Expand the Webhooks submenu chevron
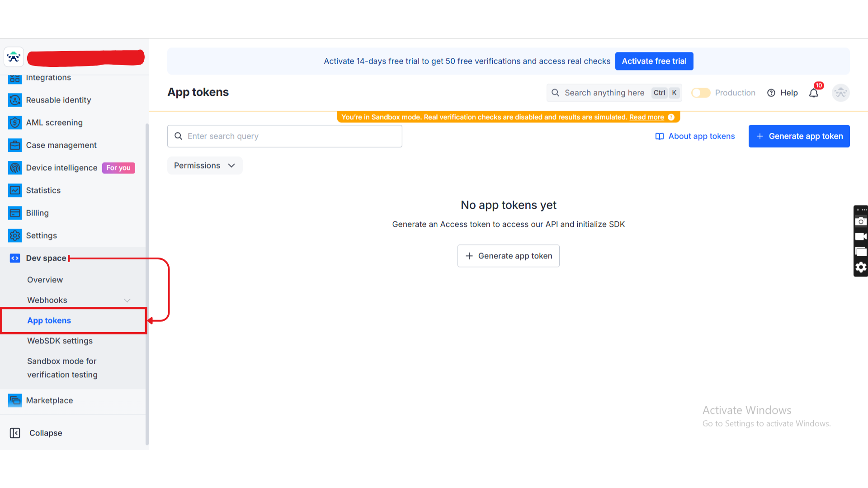The height and width of the screenshot is (488, 868). 127,300
